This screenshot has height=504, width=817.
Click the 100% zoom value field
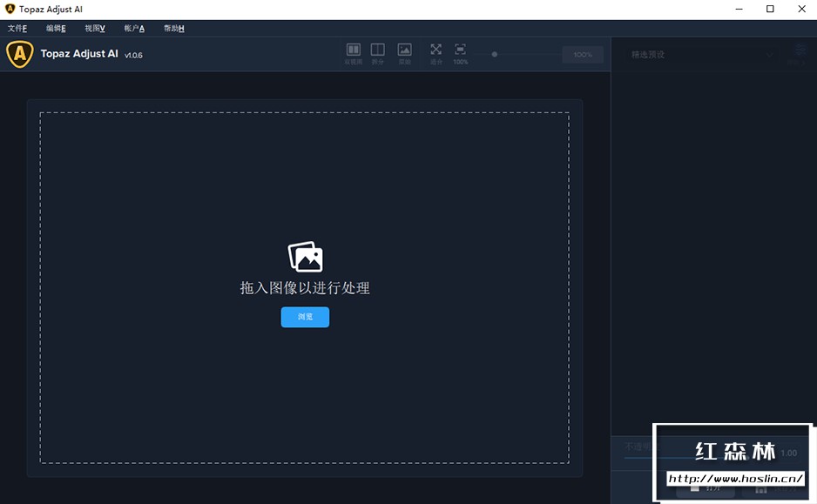click(x=583, y=54)
